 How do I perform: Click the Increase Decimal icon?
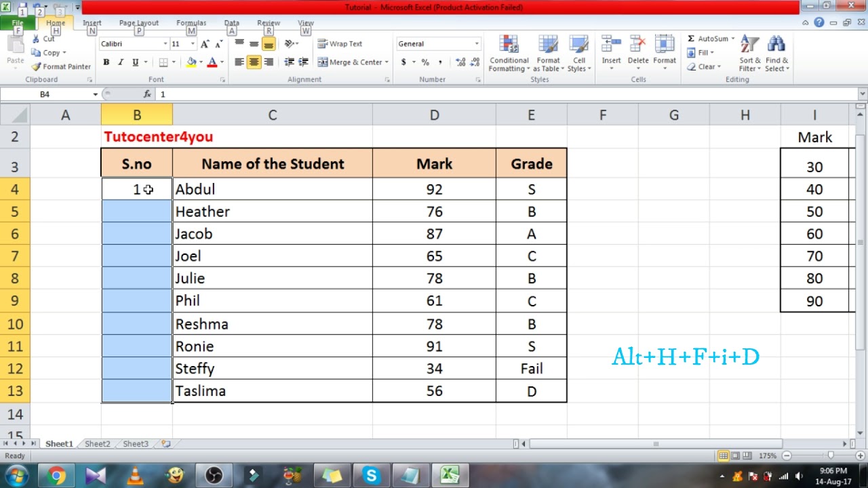tap(461, 62)
